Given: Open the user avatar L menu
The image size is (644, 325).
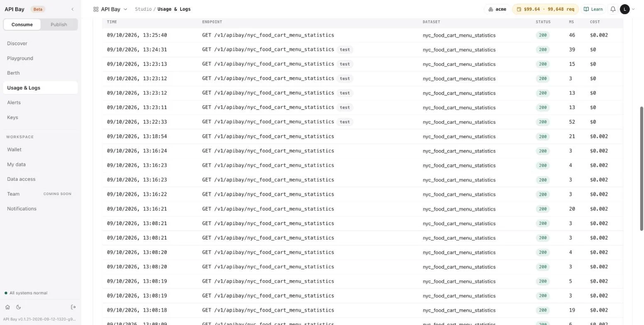Looking at the screenshot, I should 624,9.
